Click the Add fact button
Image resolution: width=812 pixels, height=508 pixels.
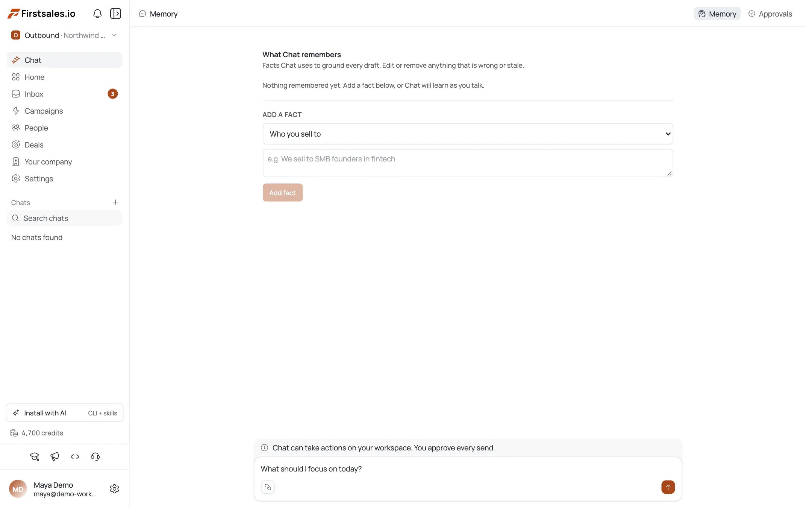coord(283,193)
